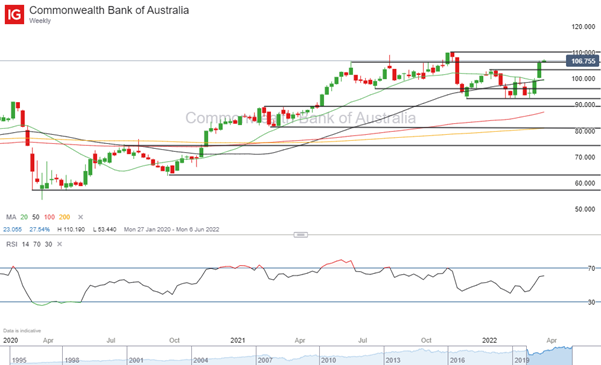Click the Commonwealth Bank of Australia title

point(109,10)
